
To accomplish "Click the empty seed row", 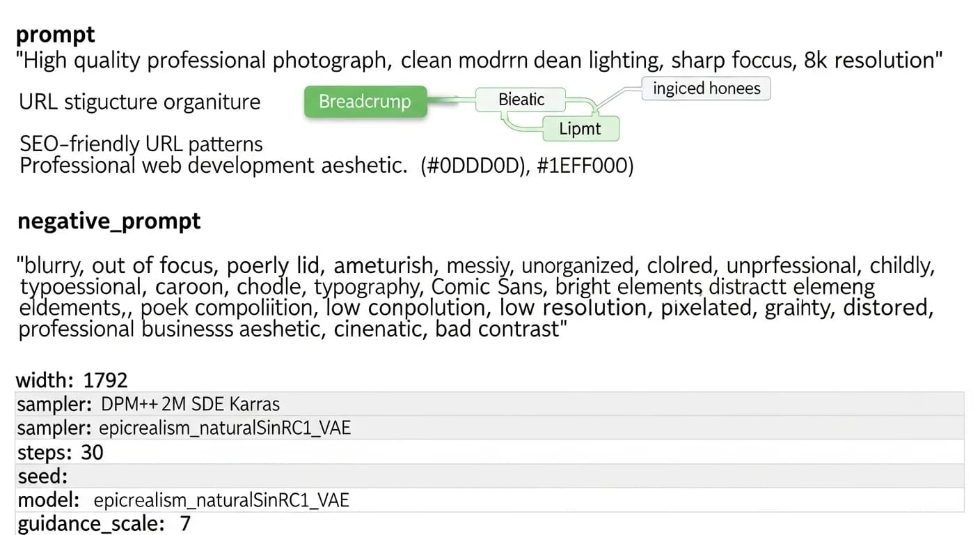I will (487, 476).
